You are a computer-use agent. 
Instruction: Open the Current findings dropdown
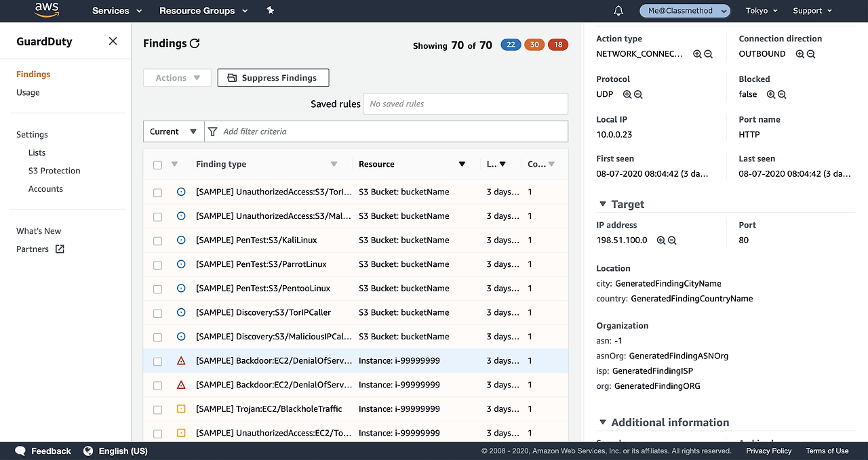point(174,131)
